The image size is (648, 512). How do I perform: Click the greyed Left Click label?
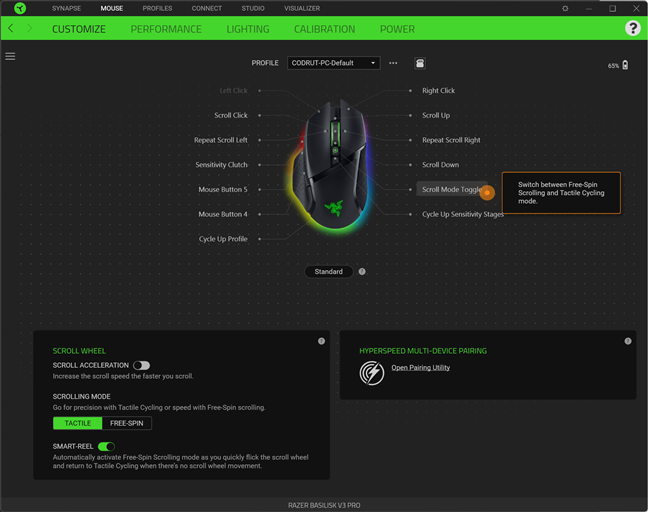[x=233, y=90]
